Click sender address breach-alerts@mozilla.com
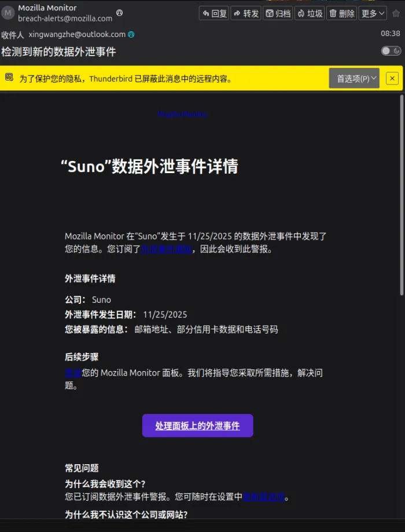Screen dimensions: 405x532 click(x=65, y=19)
